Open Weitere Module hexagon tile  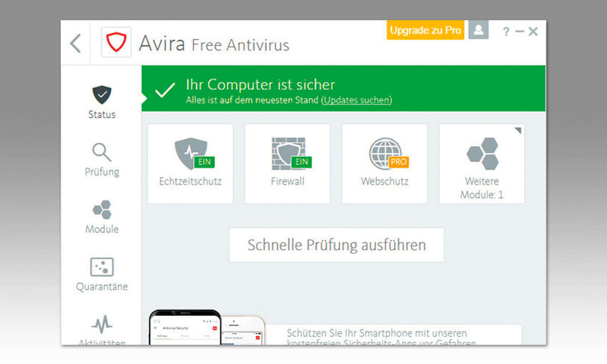pyautogui.click(x=482, y=164)
